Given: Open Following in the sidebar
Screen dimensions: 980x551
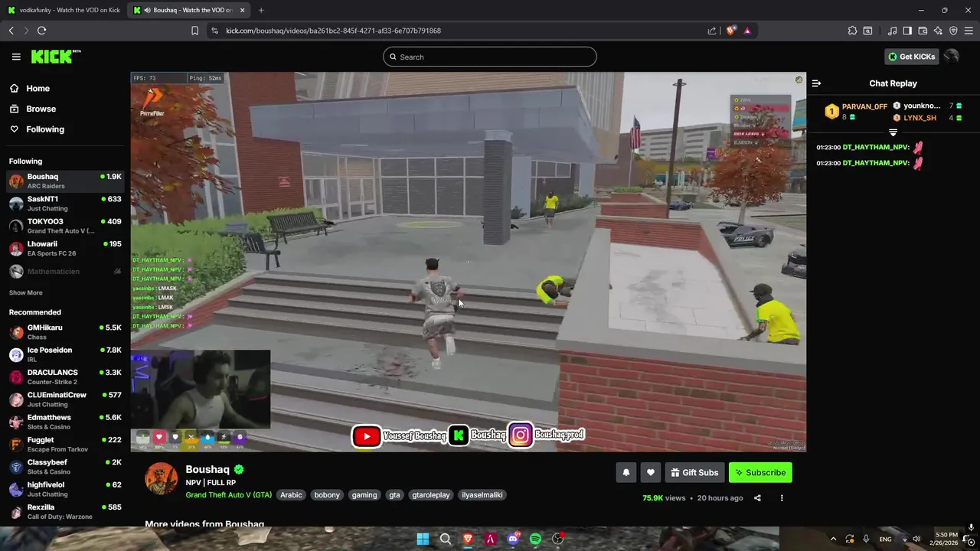Looking at the screenshot, I should (45, 129).
